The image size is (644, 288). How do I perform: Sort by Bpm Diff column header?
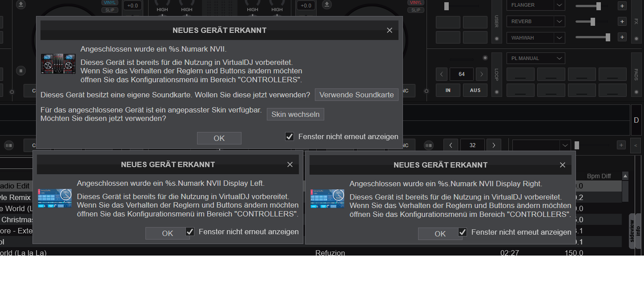click(x=599, y=176)
